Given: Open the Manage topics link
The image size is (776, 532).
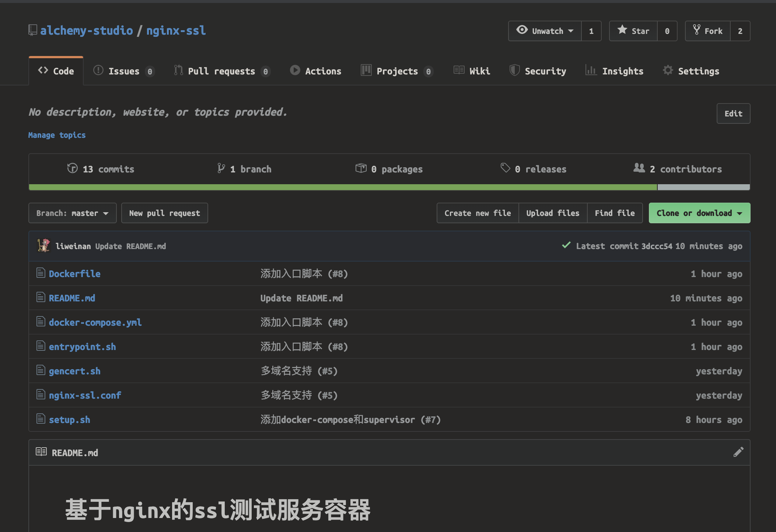Looking at the screenshot, I should click(57, 135).
